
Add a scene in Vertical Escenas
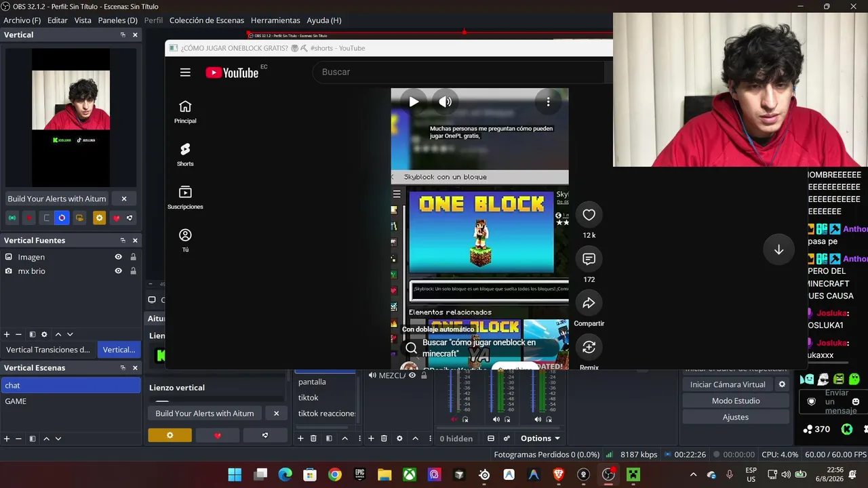7,439
